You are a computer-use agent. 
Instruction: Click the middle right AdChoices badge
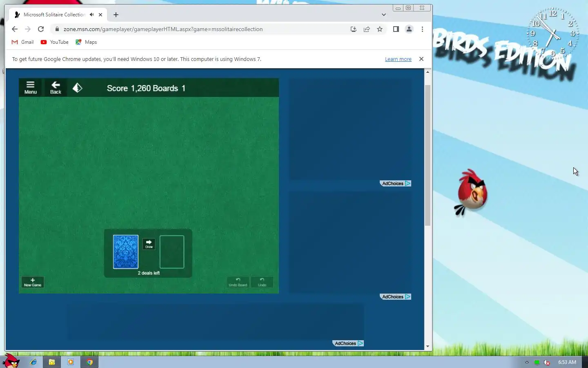tap(395, 297)
